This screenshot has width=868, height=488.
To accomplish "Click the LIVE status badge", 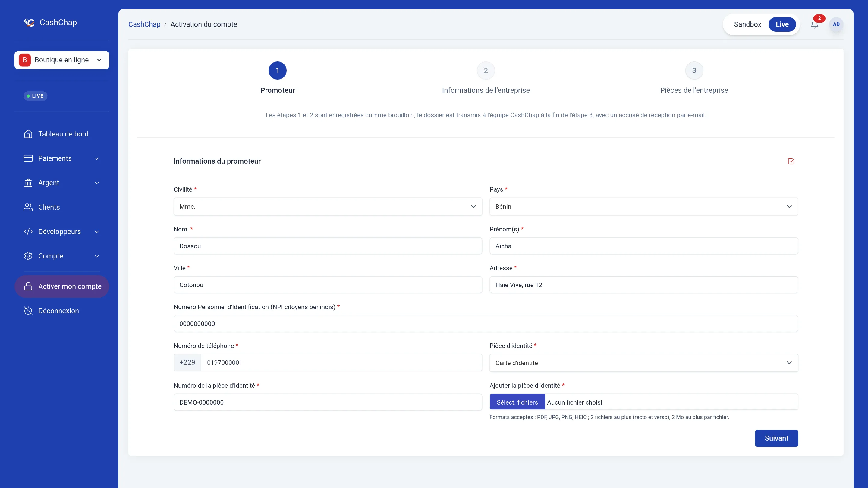I will pyautogui.click(x=35, y=96).
